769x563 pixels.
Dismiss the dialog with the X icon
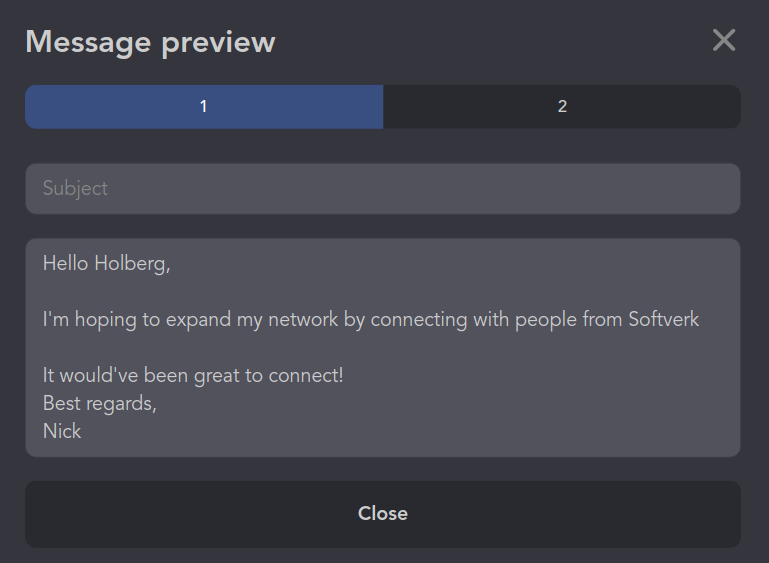click(723, 40)
